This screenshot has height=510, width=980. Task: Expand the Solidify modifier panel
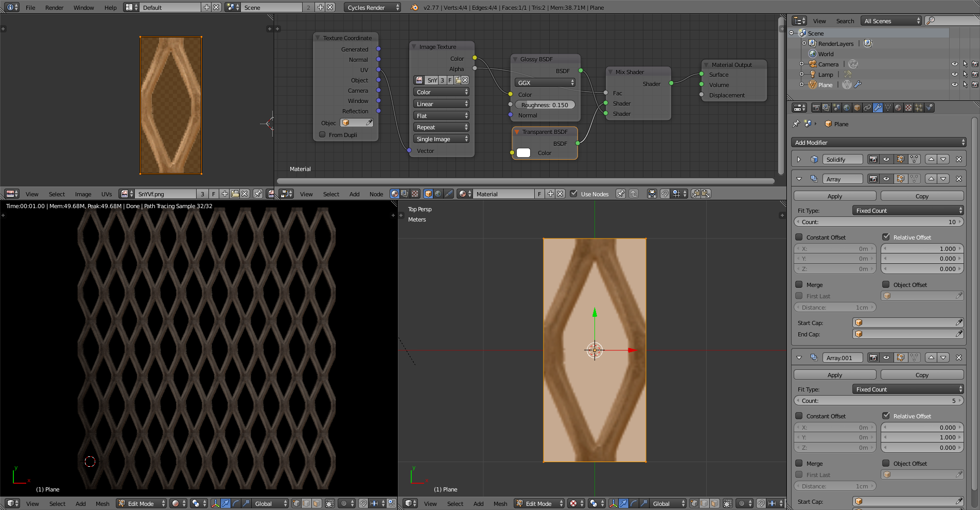799,159
